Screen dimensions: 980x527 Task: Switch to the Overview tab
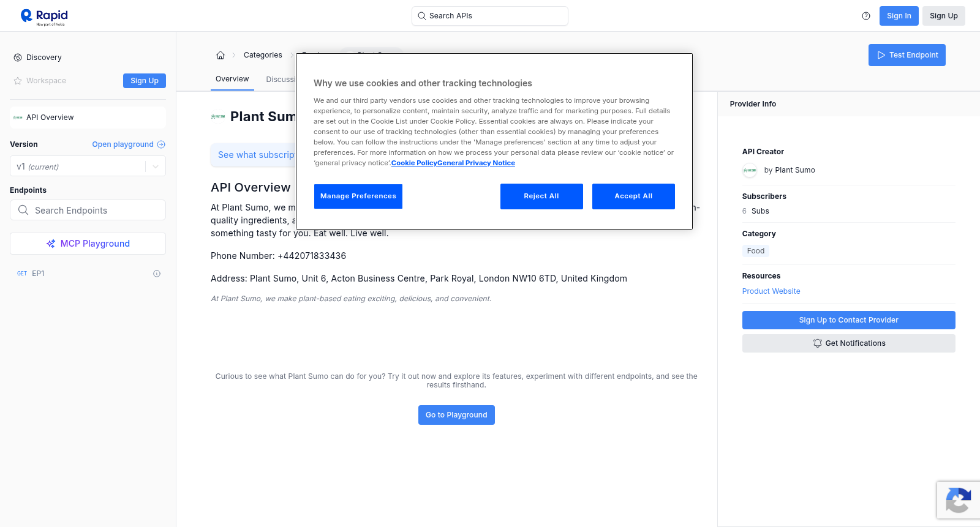[232, 79]
